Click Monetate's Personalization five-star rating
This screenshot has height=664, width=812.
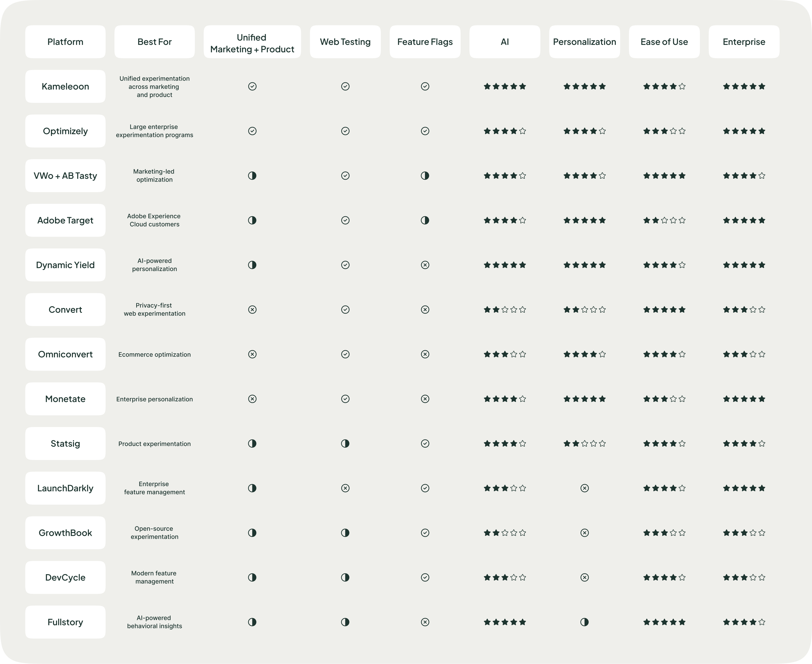585,399
